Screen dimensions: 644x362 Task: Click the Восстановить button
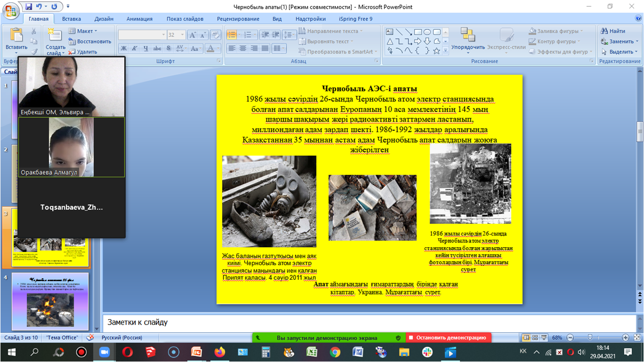pyautogui.click(x=90, y=41)
